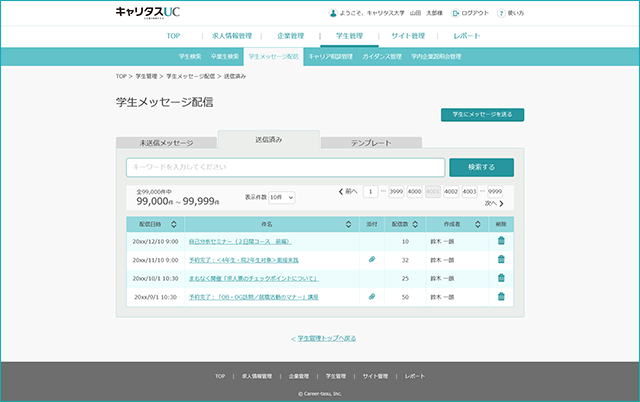Go to next page with 次へ arrow
The width and height of the screenshot is (640, 402).
click(x=494, y=203)
